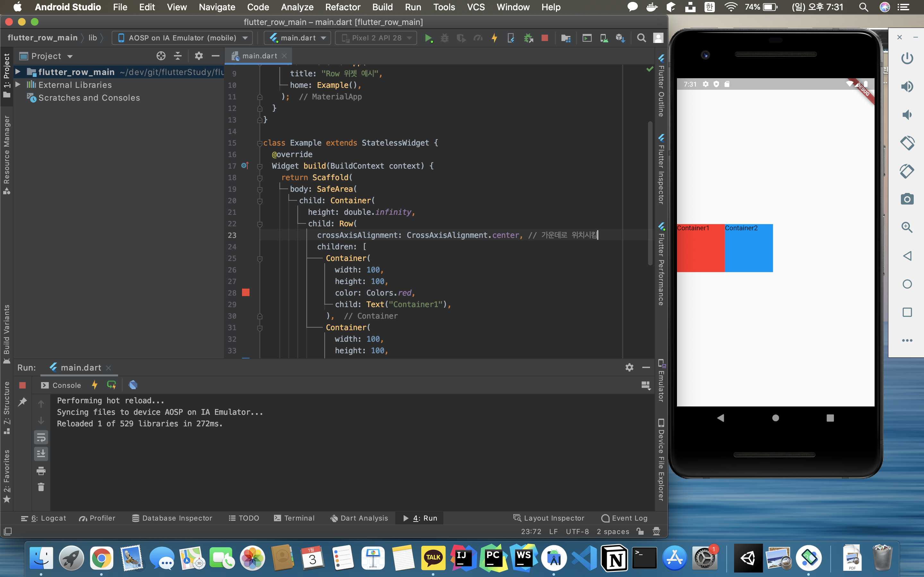924x577 pixels.
Task: Expand the flutter_row_main project folder
Action: [18, 72]
